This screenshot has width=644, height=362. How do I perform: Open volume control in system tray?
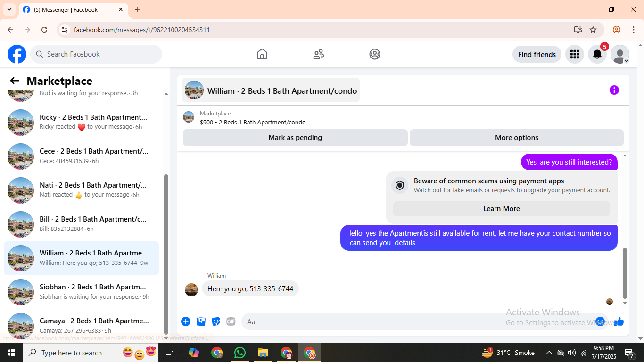[x=572, y=353]
